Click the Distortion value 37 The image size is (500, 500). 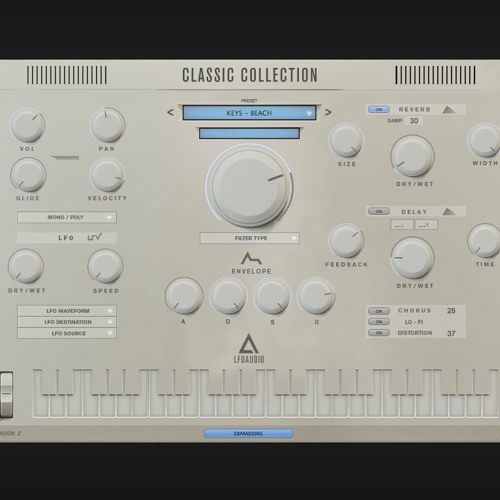451,333
